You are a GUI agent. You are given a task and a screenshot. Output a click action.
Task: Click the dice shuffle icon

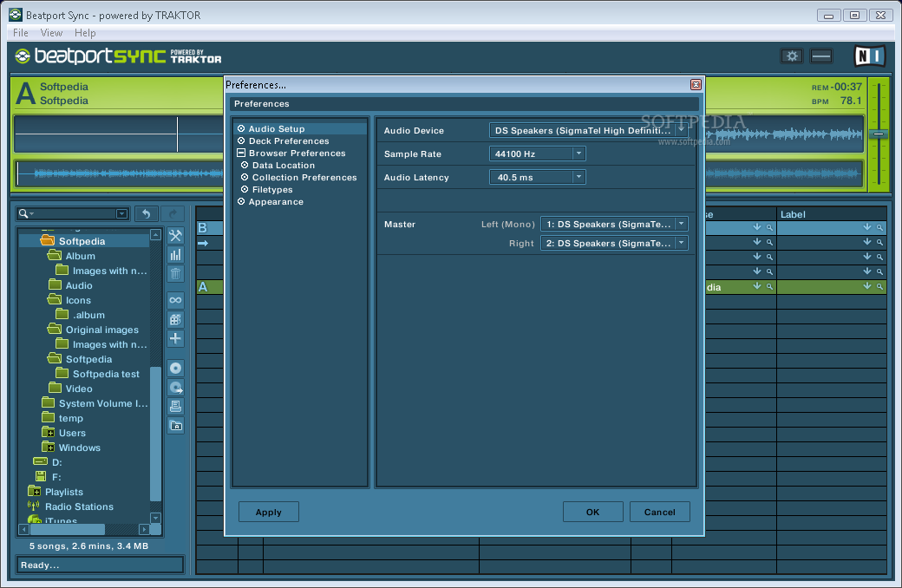tap(175, 319)
